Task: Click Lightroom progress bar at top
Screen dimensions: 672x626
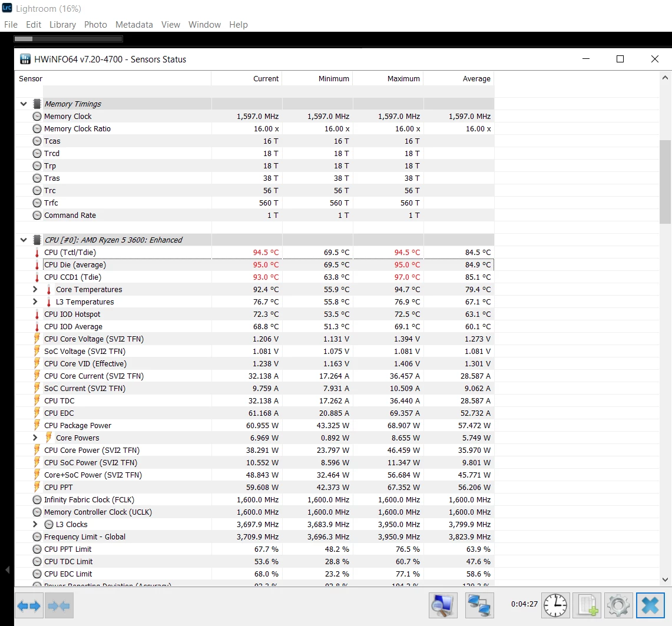Action: point(68,39)
